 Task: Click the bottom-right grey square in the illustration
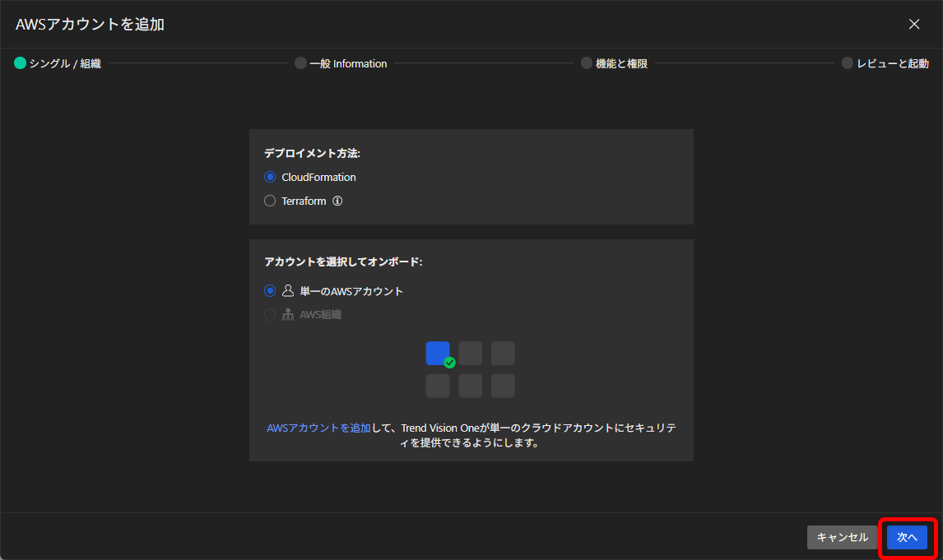[x=503, y=386]
